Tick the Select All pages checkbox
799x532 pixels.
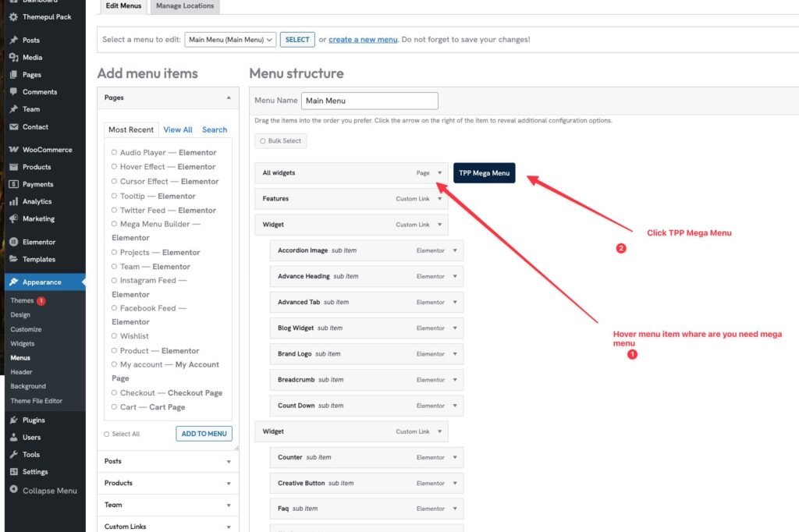pyautogui.click(x=108, y=434)
